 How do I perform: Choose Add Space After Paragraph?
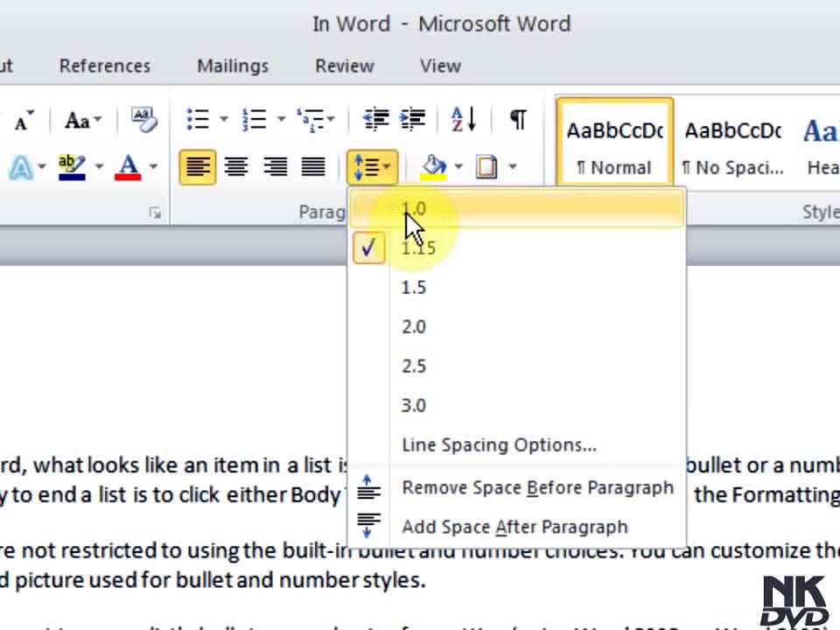pos(516,527)
